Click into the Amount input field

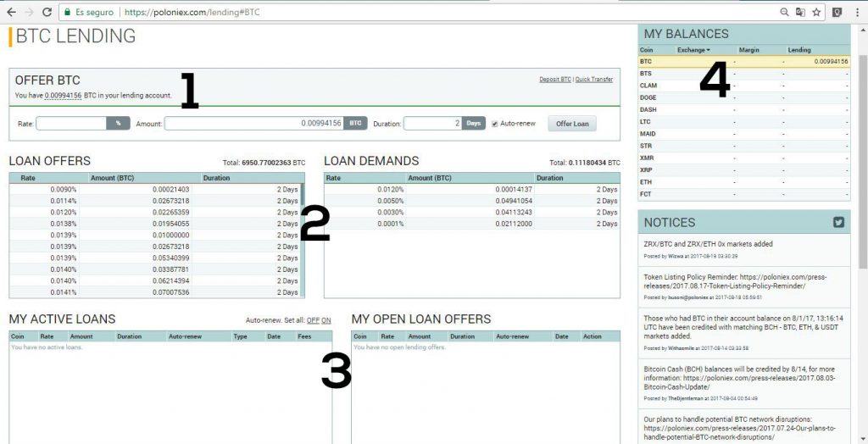point(254,124)
